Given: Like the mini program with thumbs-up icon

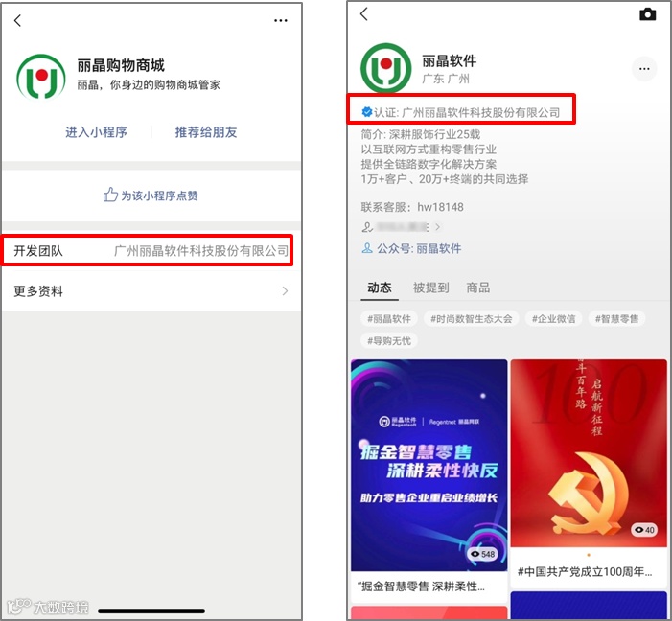Looking at the screenshot, I should point(110,195).
